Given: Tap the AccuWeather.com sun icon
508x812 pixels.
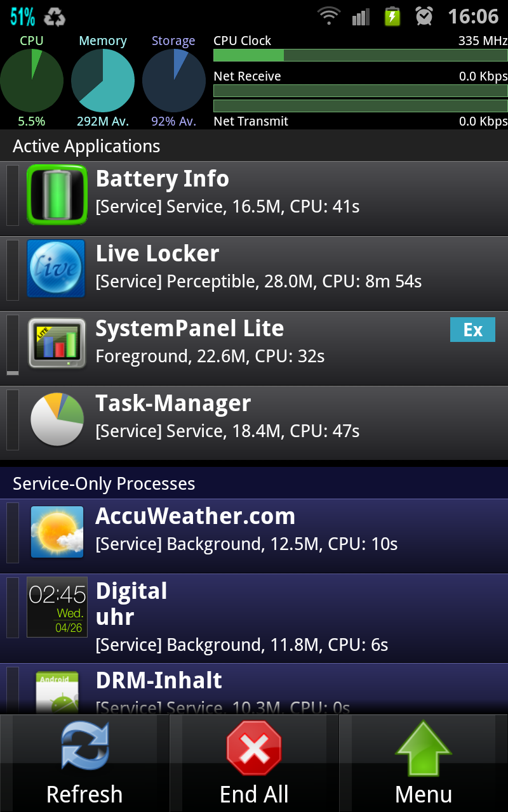Looking at the screenshot, I should (x=57, y=532).
